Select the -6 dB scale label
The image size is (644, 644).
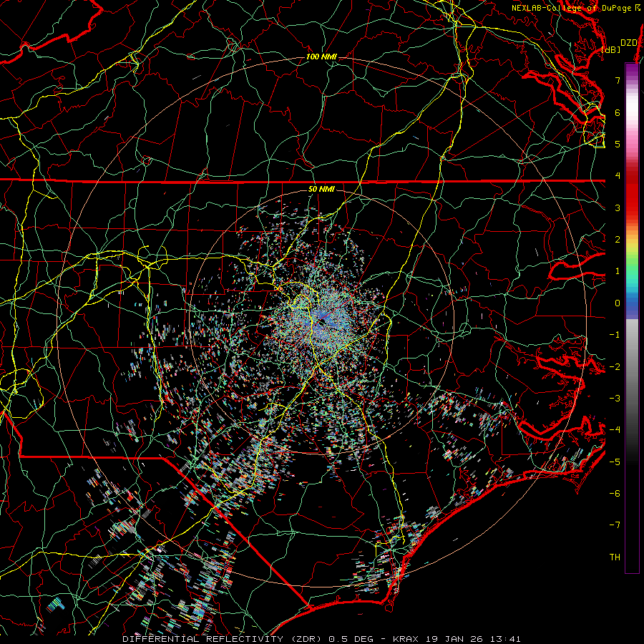[615, 493]
